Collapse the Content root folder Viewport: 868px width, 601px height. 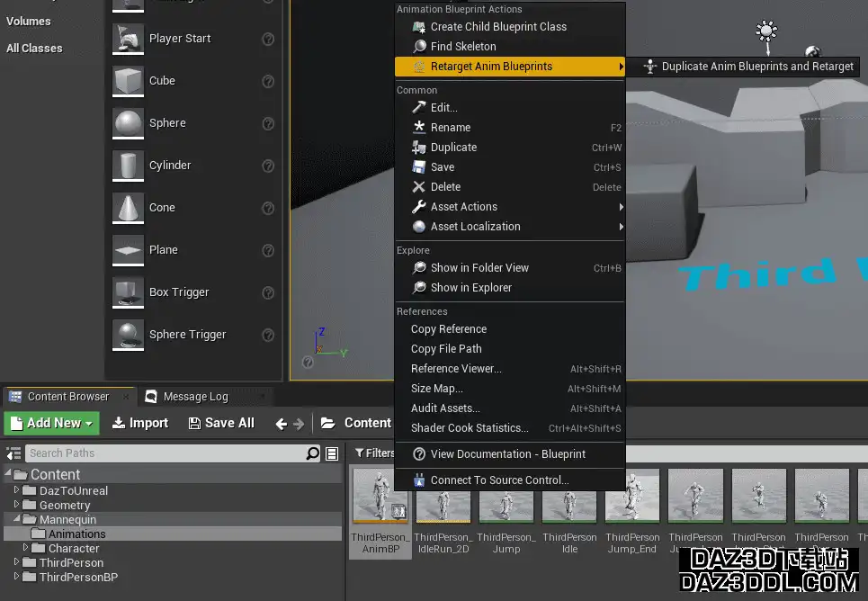(x=8, y=472)
